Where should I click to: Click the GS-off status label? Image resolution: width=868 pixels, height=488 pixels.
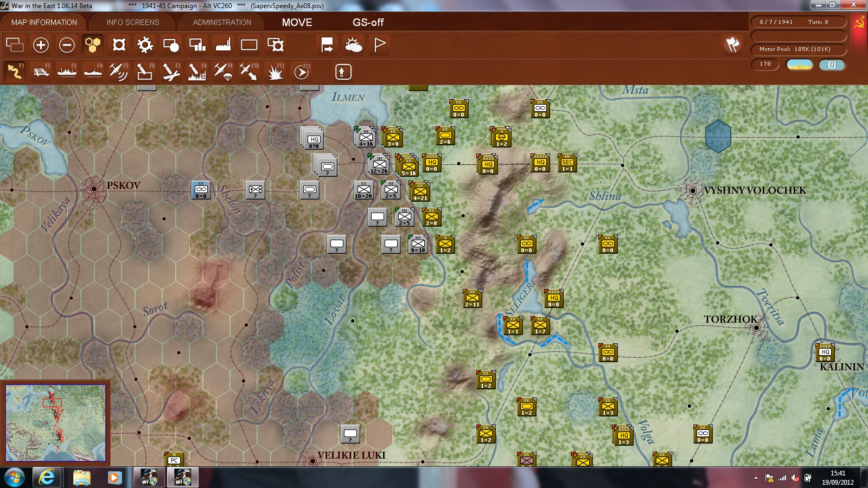click(x=368, y=22)
